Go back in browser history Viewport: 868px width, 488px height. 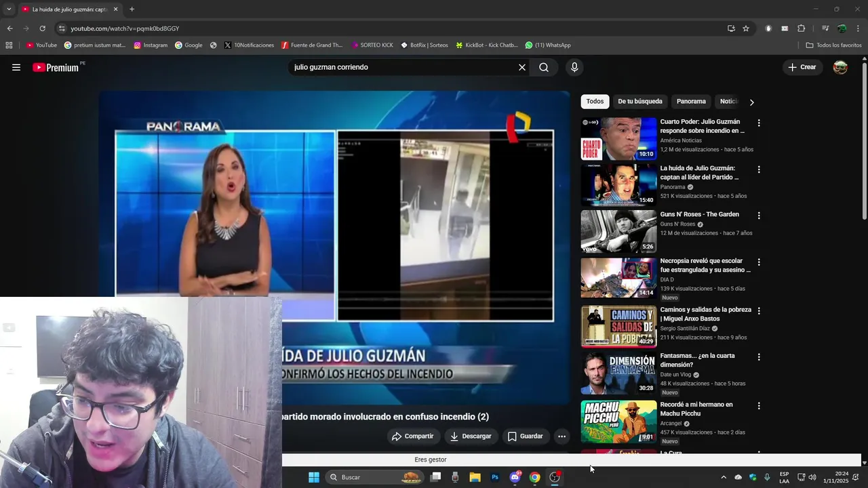click(x=9, y=28)
